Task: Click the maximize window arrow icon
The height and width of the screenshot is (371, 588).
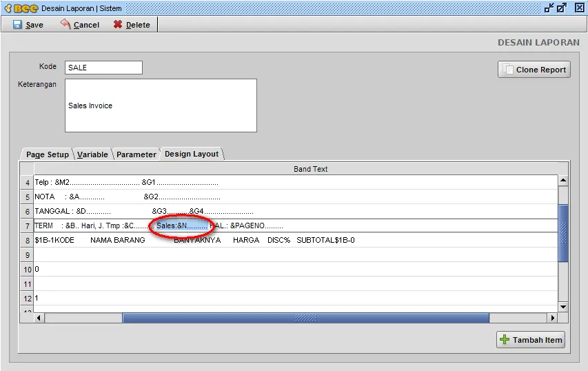Action: point(562,8)
